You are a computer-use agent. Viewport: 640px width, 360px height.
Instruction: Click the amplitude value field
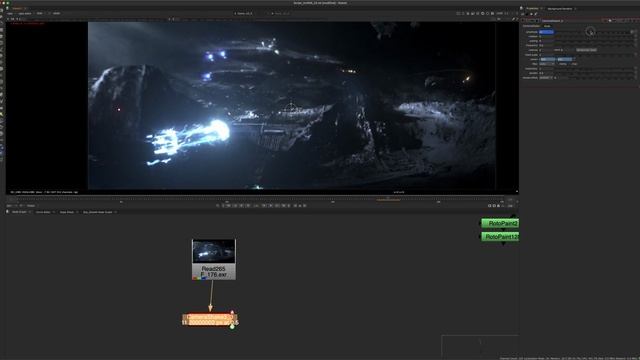tap(546, 32)
